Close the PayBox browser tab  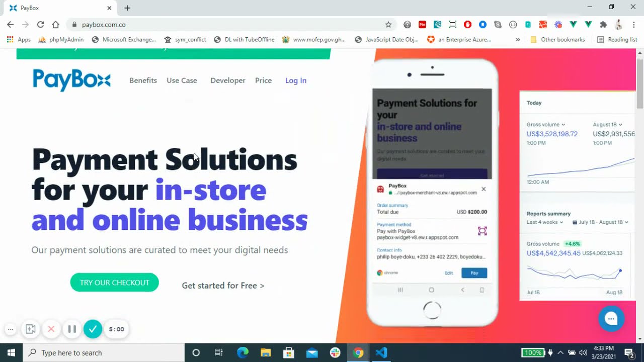click(x=109, y=8)
